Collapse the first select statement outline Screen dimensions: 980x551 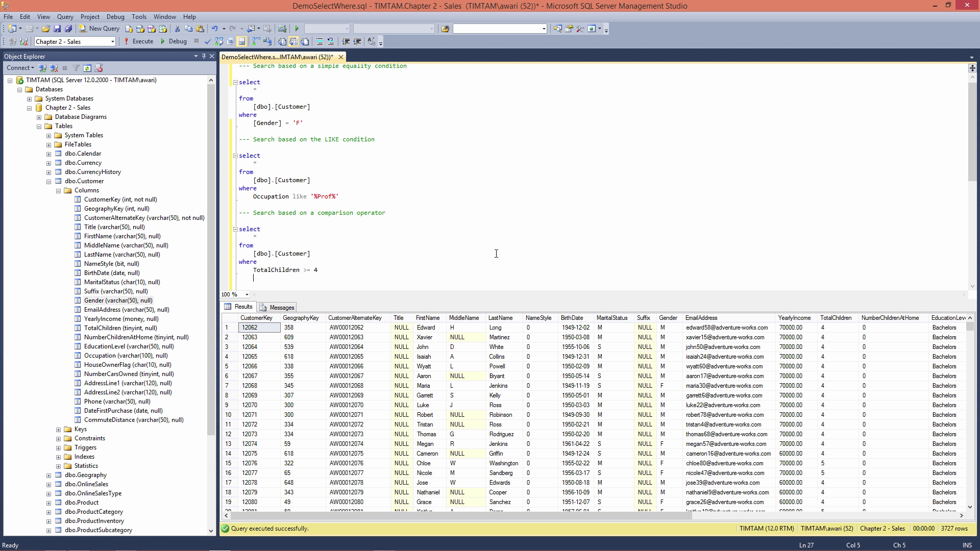(x=235, y=82)
